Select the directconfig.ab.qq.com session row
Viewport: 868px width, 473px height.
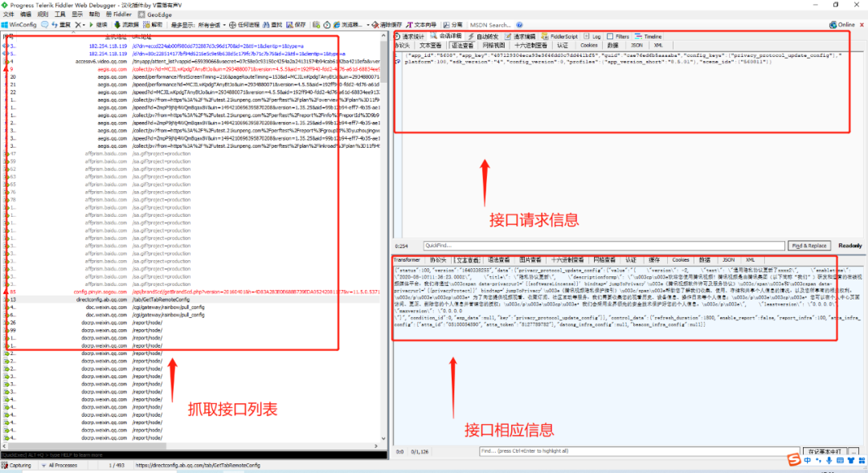(x=191, y=300)
